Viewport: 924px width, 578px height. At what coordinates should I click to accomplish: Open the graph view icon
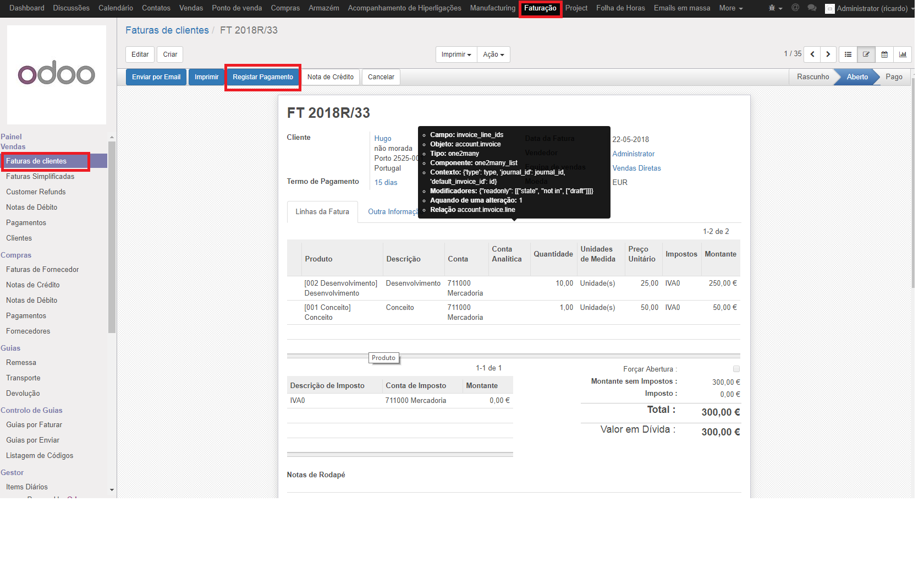pos(903,54)
